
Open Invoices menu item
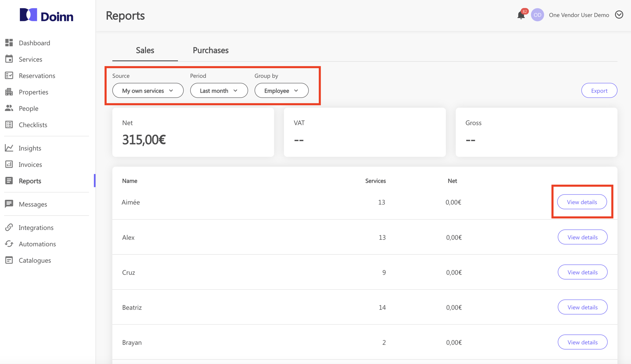coord(30,165)
